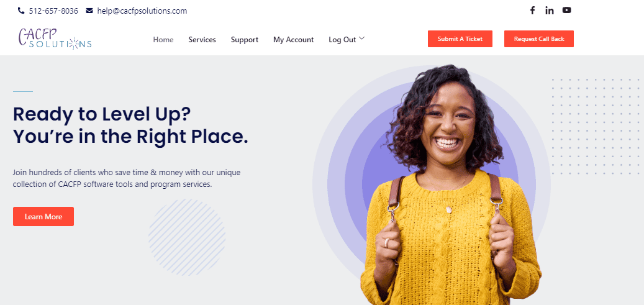Open the Facebook social icon
The width and height of the screenshot is (644, 305).
coord(532,11)
